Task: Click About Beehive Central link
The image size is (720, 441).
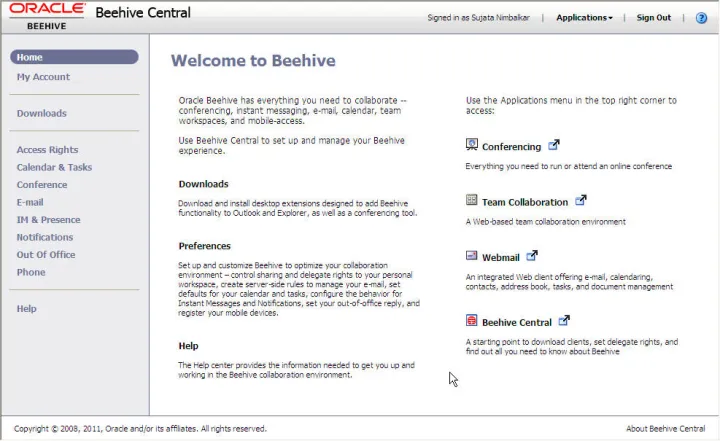Action: coord(665,429)
